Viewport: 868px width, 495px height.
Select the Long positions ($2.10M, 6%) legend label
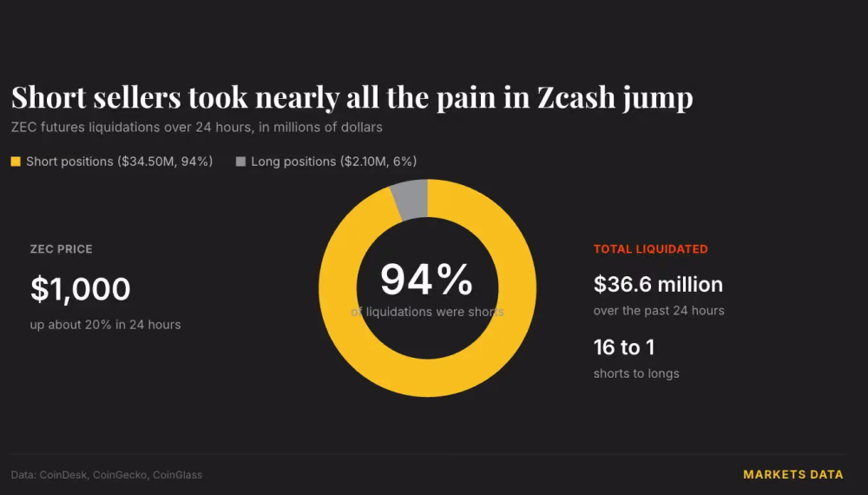click(334, 162)
